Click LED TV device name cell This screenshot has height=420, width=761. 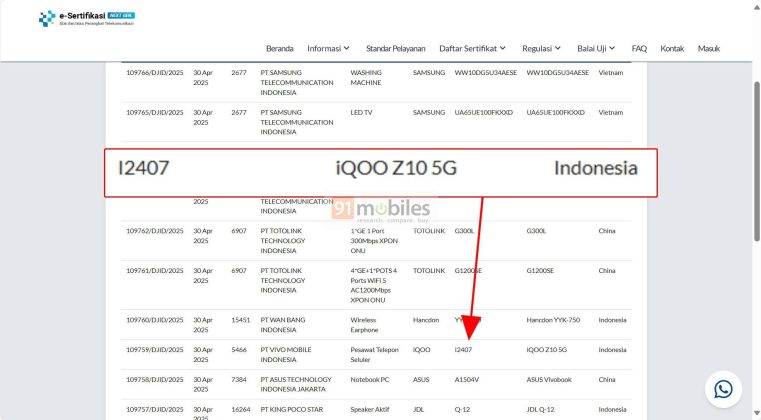coord(361,112)
